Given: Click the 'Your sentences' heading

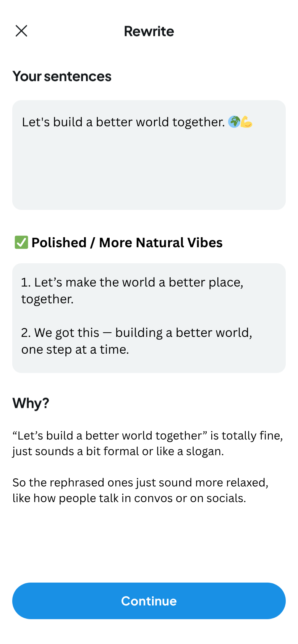Looking at the screenshot, I should pos(62,76).
